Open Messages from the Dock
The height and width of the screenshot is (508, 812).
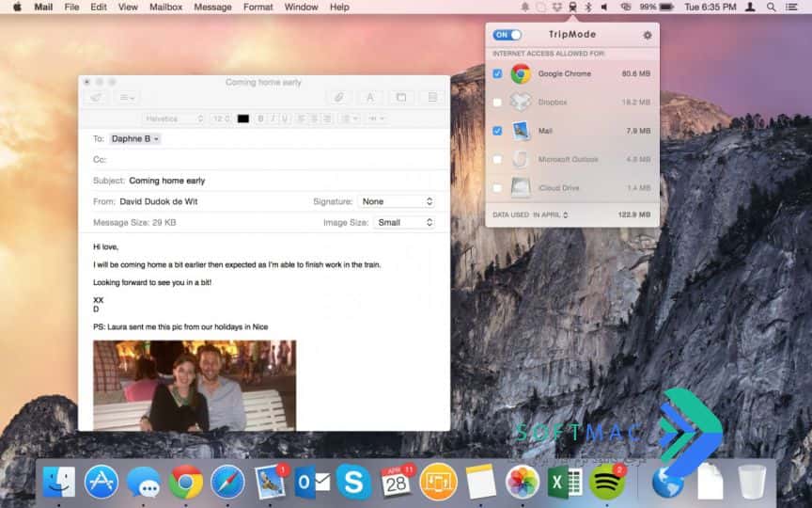tap(144, 484)
